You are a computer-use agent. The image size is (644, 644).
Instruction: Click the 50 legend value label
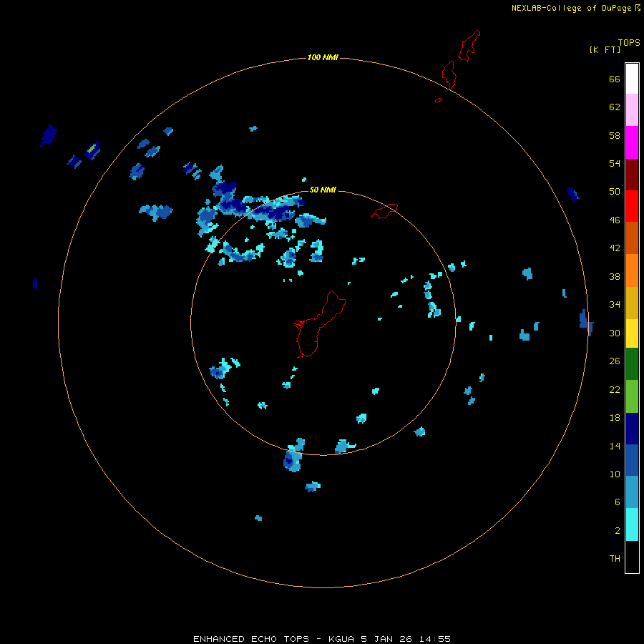pyautogui.click(x=615, y=192)
